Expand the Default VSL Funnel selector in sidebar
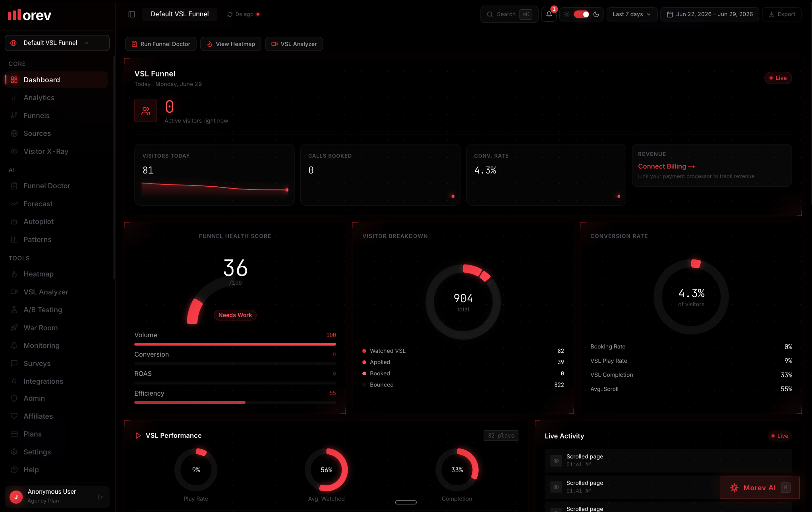The image size is (812, 512). (x=57, y=43)
